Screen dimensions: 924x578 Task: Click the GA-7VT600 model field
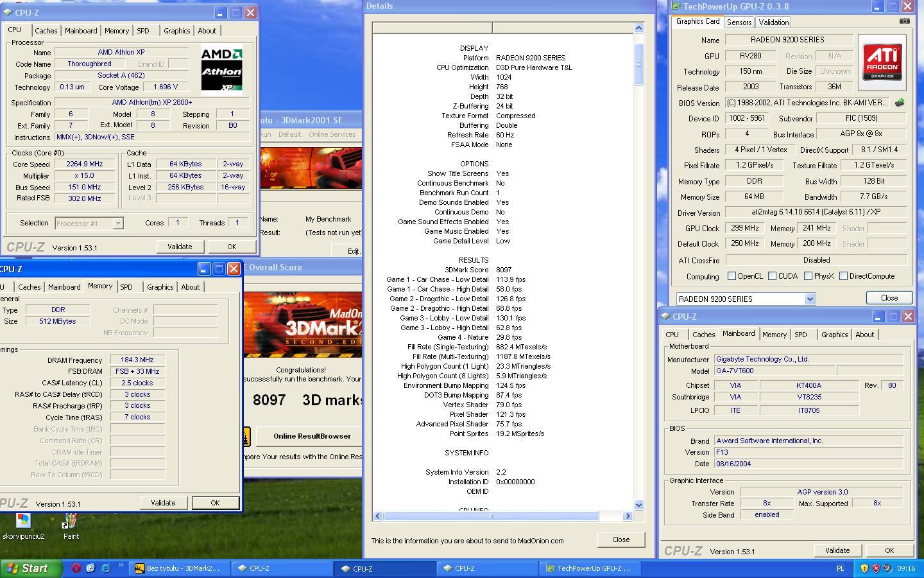tap(774, 371)
